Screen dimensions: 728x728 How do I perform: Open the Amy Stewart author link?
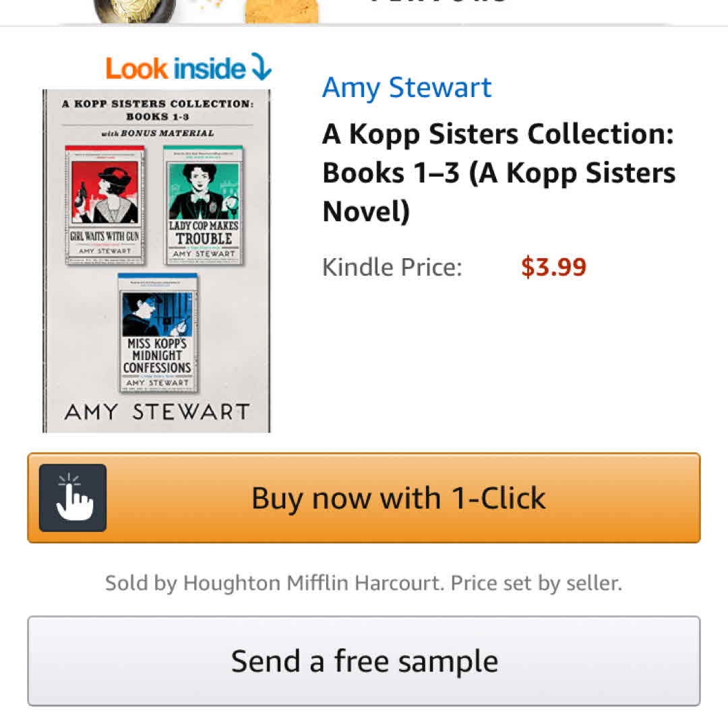coord(406,88)
